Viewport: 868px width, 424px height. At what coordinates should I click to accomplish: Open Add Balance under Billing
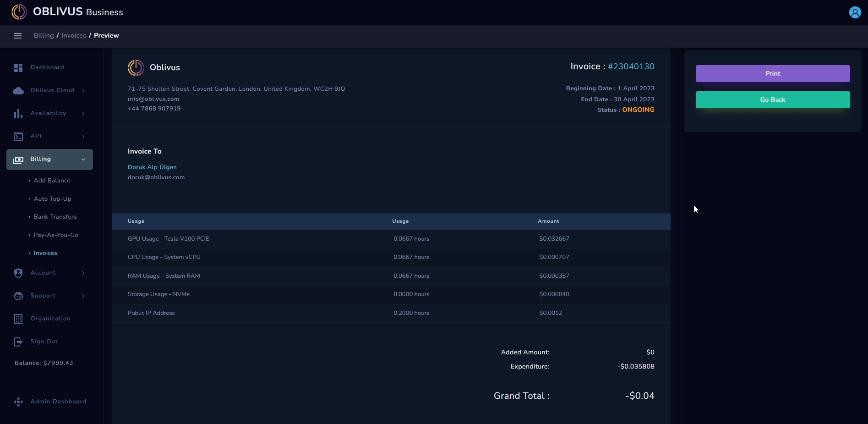[52, 181]
